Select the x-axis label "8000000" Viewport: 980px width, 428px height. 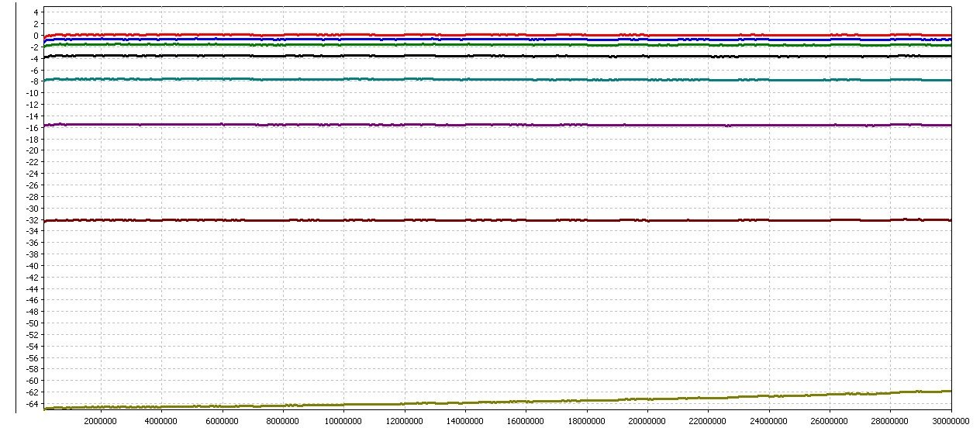(x=282, y=420)
